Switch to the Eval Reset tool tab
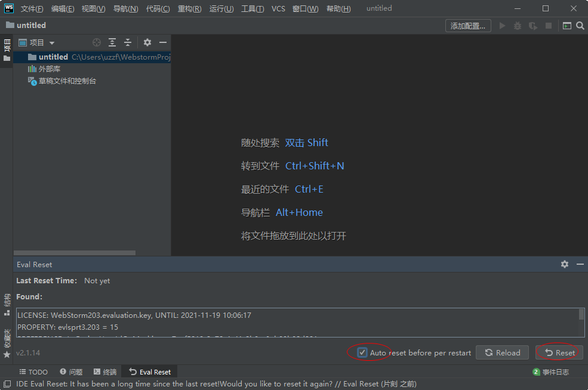Image resolution: width=588 pixels, height=390 pixels. click(150, 372)
